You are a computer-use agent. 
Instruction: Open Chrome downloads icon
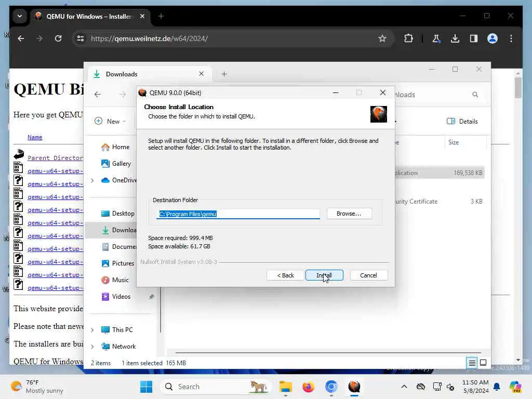point(455,38)
